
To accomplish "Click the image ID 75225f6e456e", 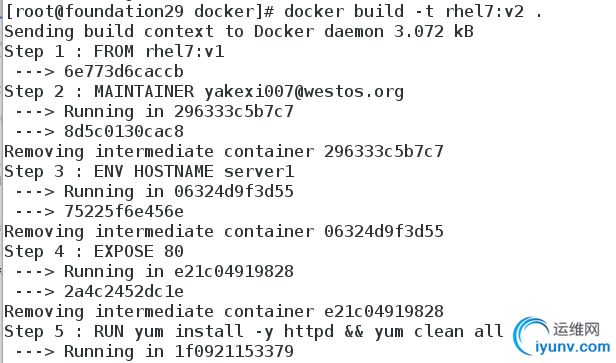I will pyautogui.click(x=124, y=212).
